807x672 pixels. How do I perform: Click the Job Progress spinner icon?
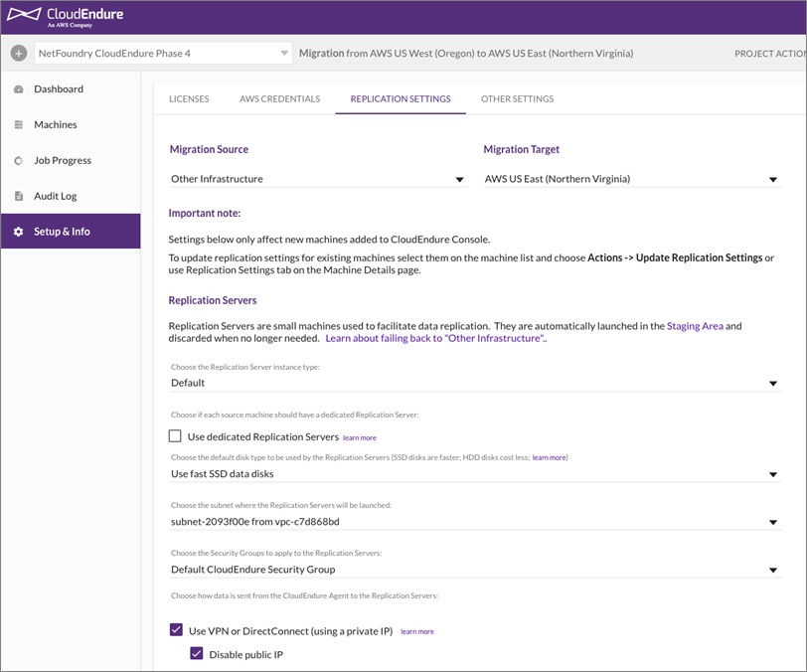19,161
